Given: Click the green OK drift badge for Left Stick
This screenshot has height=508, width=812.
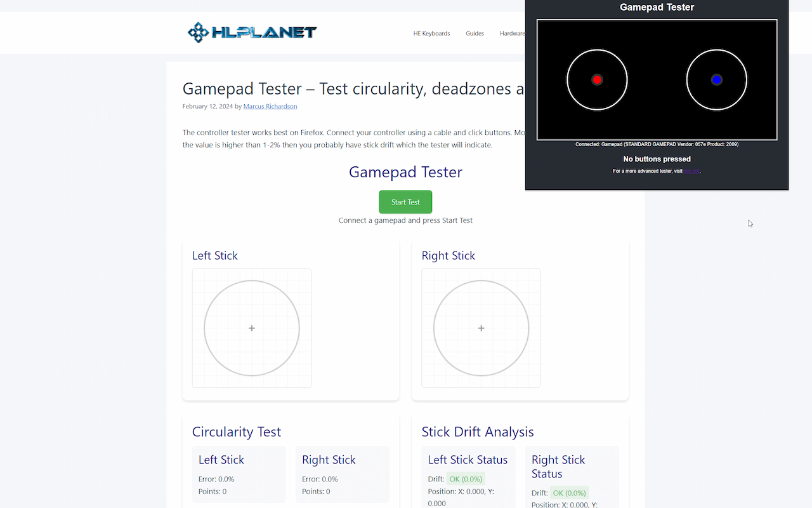Looking at the screenshot, I should pyautogui.click(x=466, y=479).
